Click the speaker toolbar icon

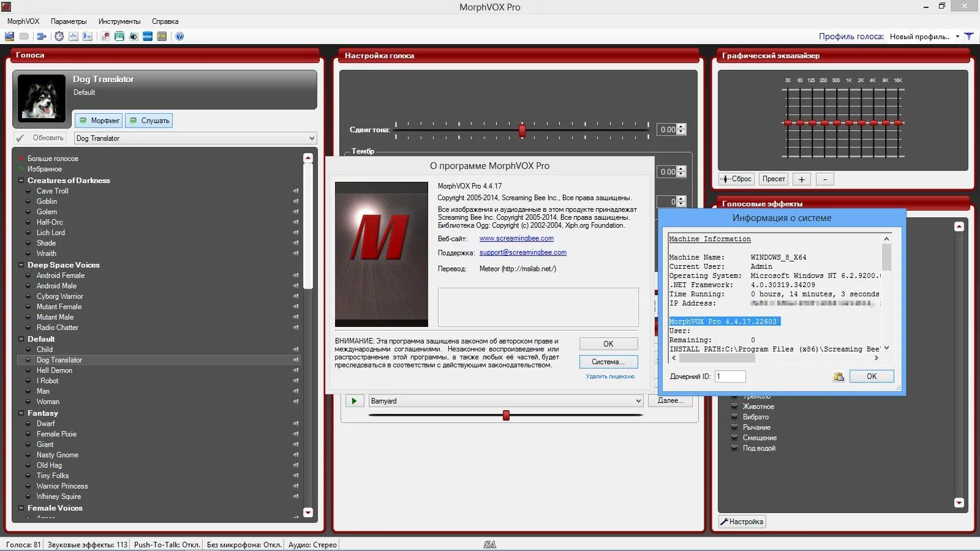point(133,36)
